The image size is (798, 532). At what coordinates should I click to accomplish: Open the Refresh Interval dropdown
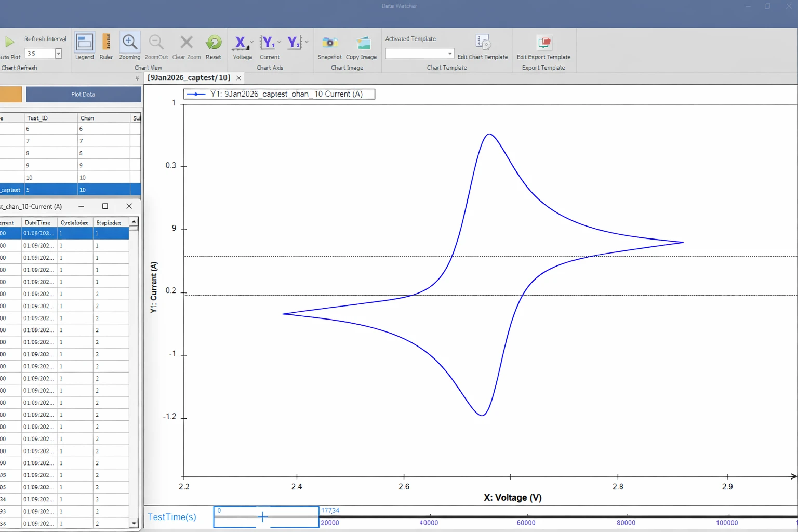click(x=57, y=53)
